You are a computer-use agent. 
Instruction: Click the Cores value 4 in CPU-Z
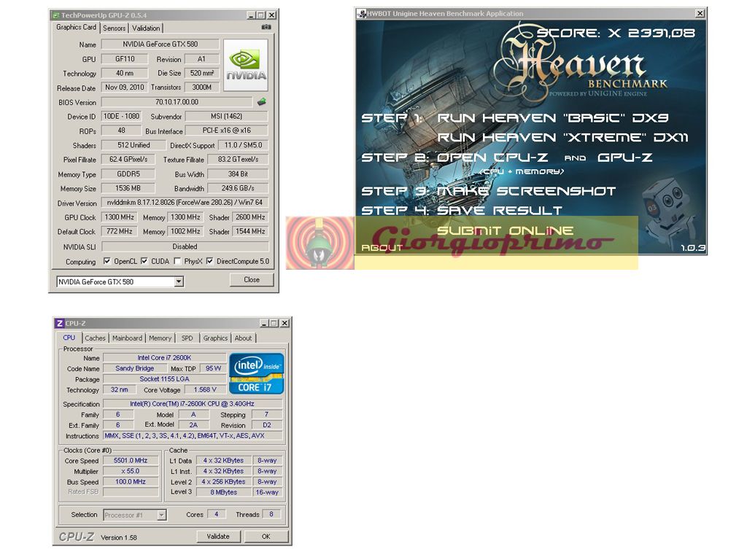(x=216, y=514)
